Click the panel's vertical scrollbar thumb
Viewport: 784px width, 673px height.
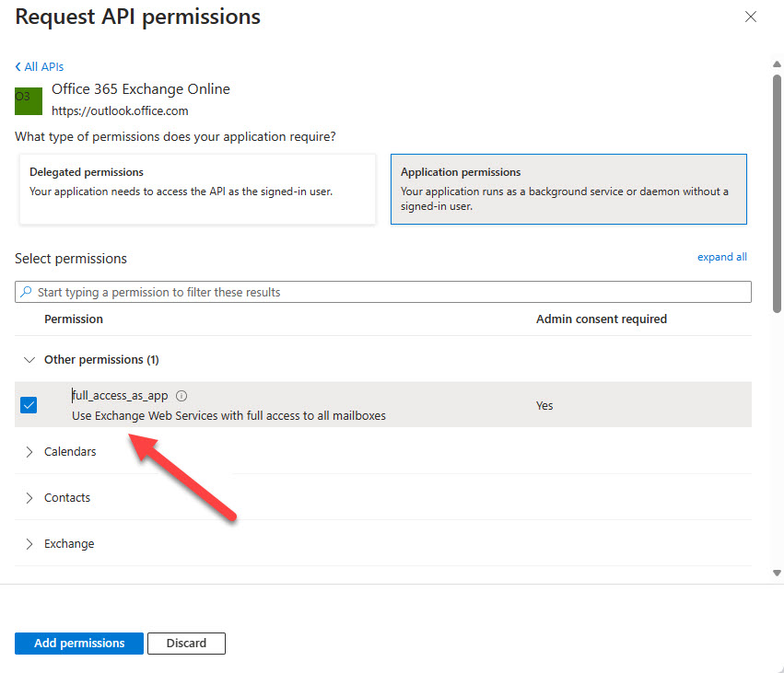coord(777,194)
